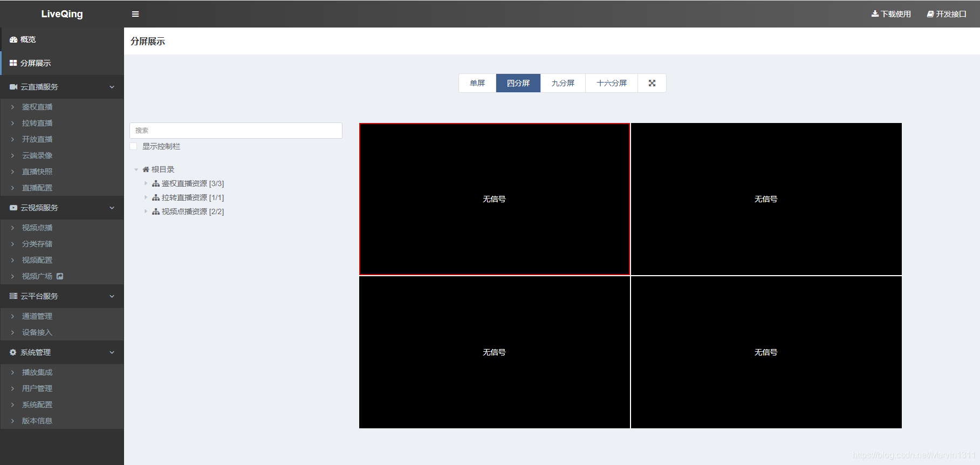Click the grid icon beside 分屏展示
The height and width of the screenshot is (465, 980).
13,63
